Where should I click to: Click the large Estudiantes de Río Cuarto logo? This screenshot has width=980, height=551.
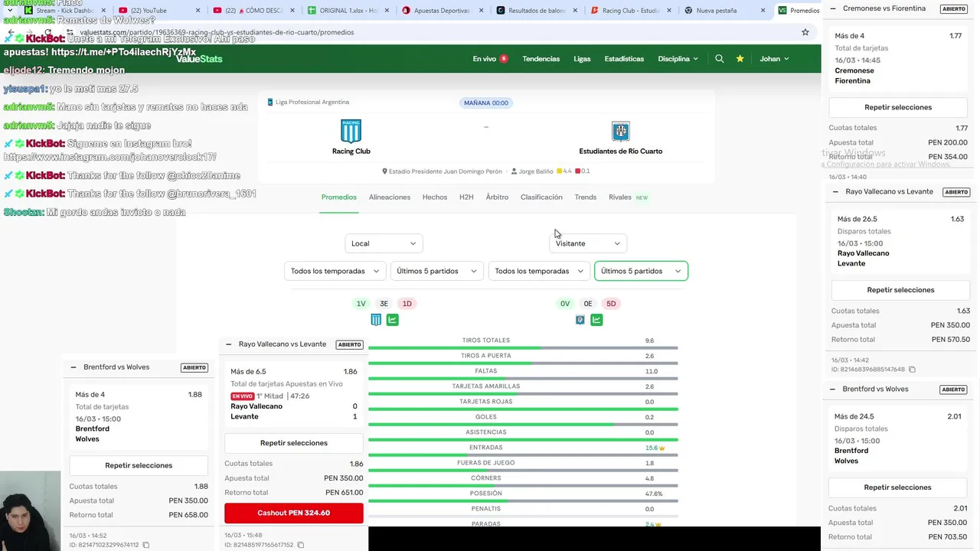tap(620, 131)
